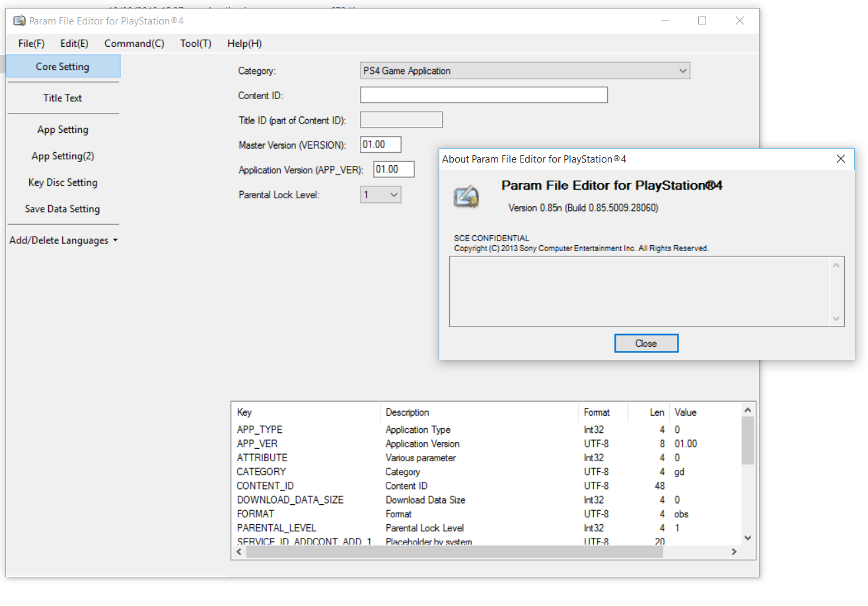Open the Help(H) menu

coord(244,44)
